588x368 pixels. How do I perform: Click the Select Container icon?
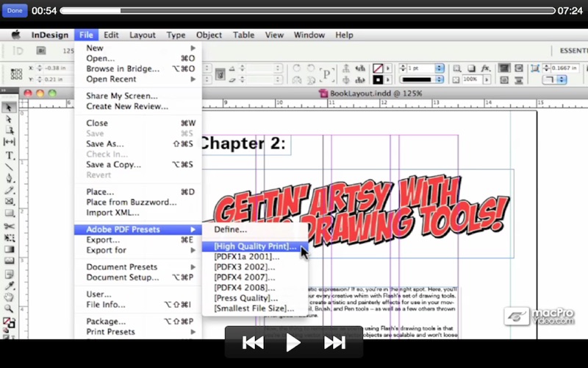(346, 68)
